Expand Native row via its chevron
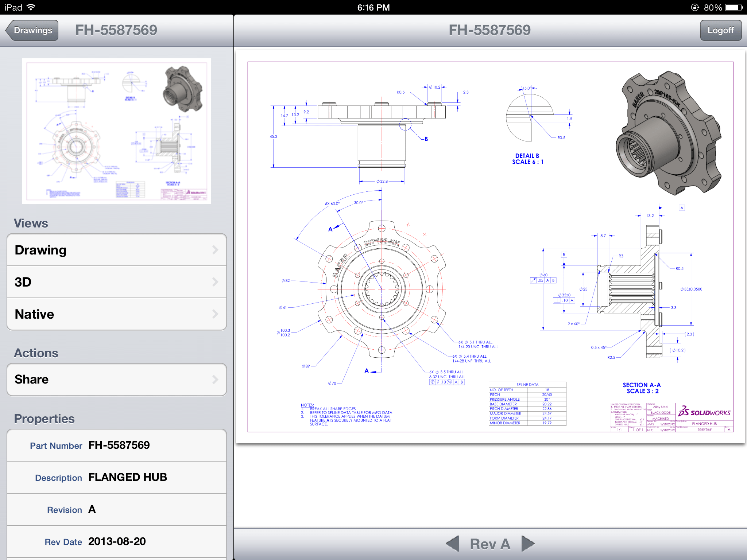This screenshot has width=747, height=560. coord(215,314)
